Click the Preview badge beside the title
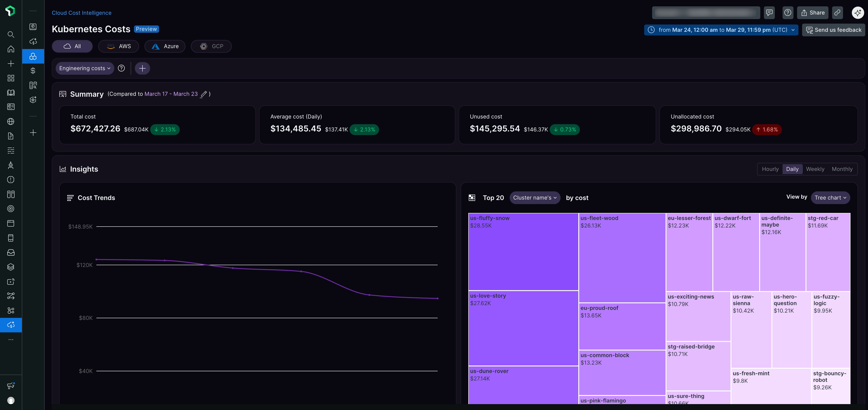 point(147,29)
